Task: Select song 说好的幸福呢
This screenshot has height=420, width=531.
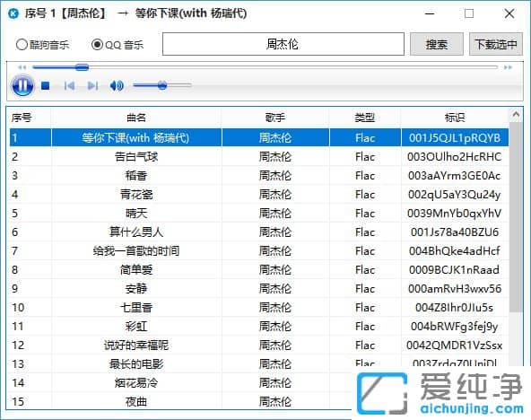Action: click(136, 346)
